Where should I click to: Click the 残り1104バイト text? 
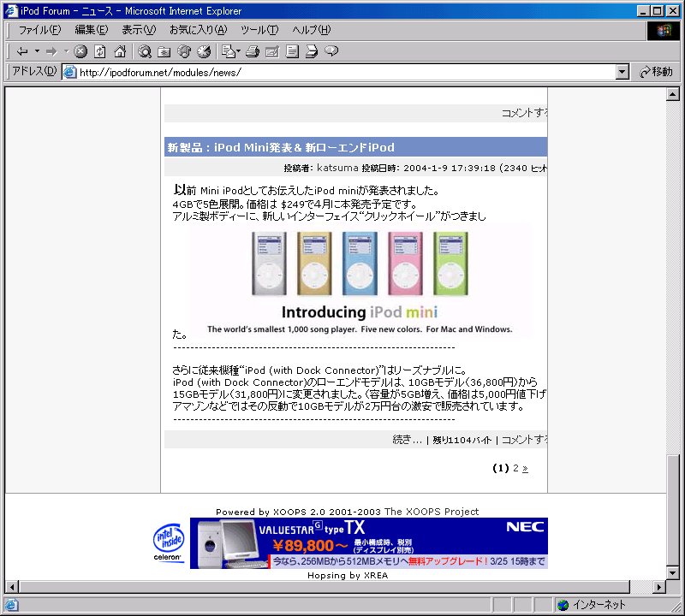[462, 440]
